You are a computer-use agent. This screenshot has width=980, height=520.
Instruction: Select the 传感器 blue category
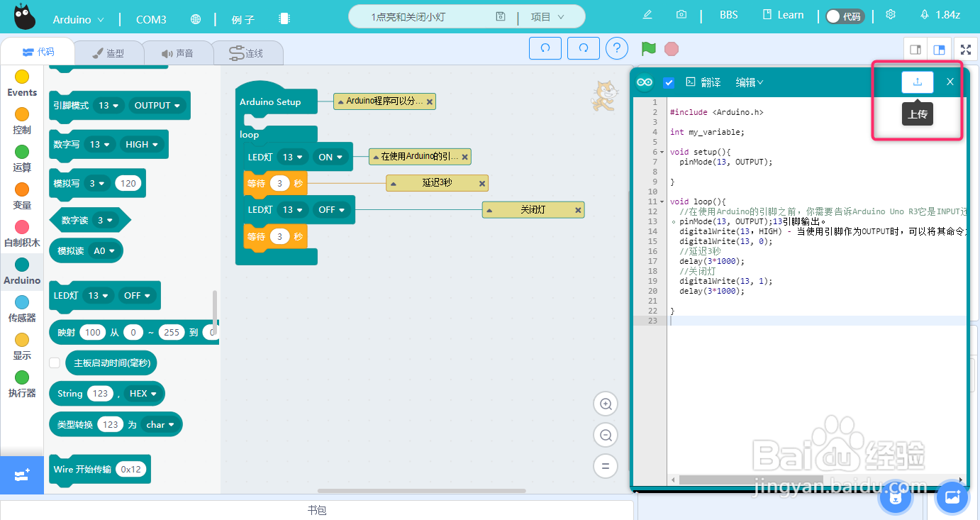[22, 309]
